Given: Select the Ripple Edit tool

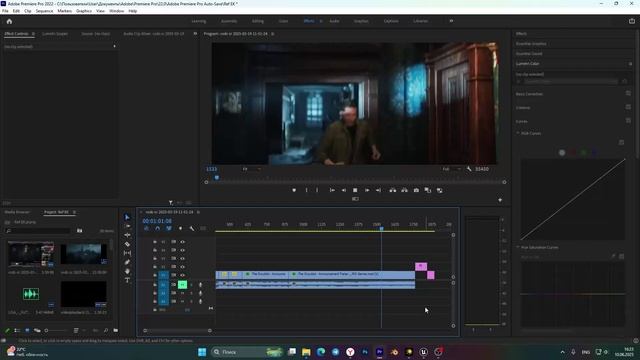Looking at the screenshot, I should point(127,235).
